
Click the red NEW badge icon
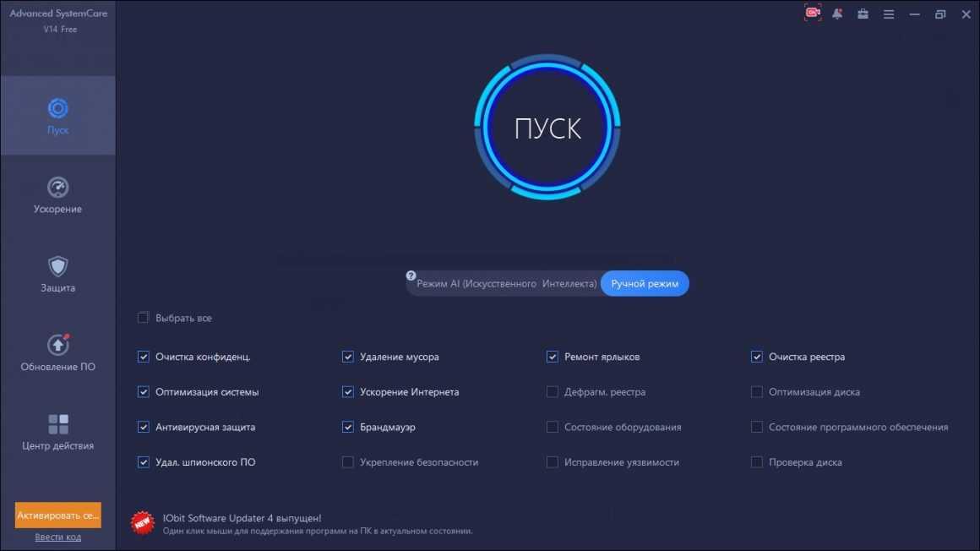[143, 523]
